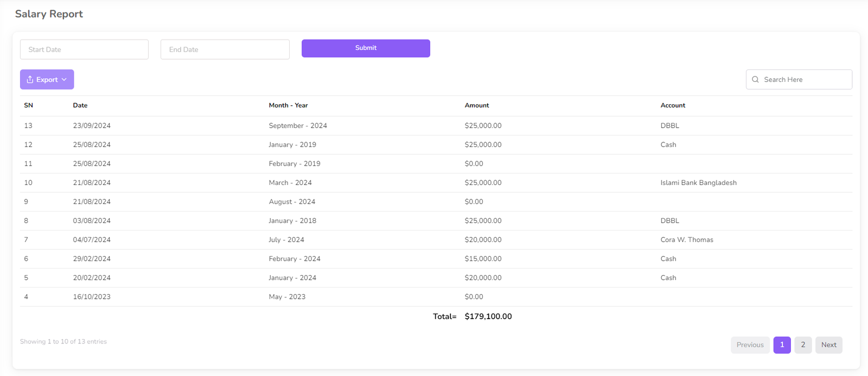Click the total amount $179,100.00

point(488,316)
